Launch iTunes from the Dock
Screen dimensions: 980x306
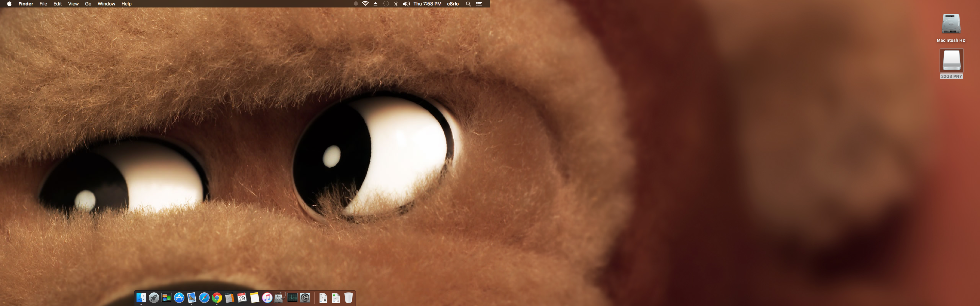pos(267,297)
